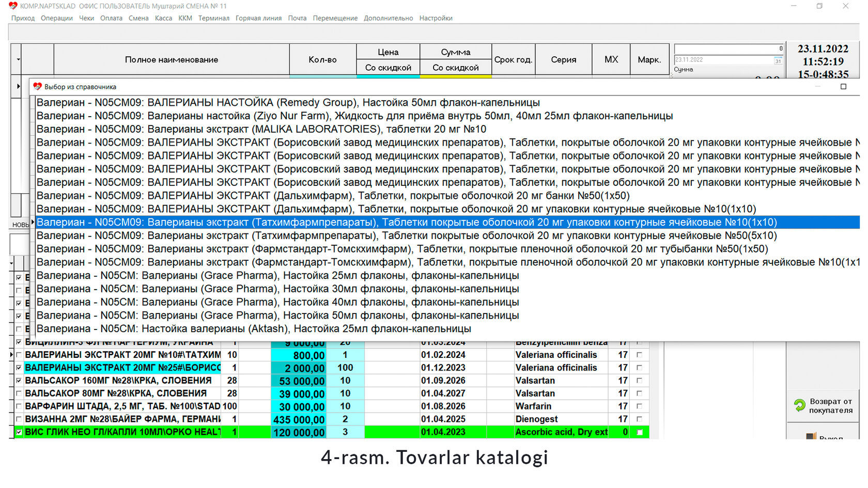Click the 'Срок год.' column header

[x=513, y=59]
